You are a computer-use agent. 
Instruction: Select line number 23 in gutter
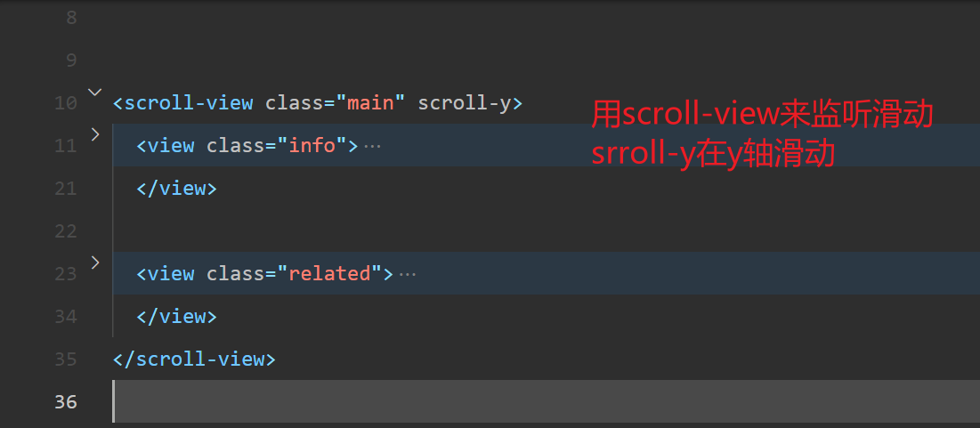coord(65,274)
